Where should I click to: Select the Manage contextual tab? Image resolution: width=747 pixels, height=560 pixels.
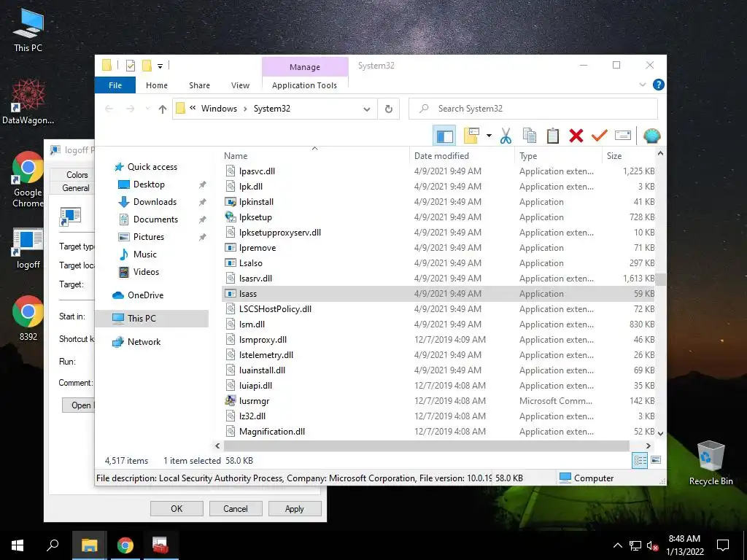click(x=305, y=67)
